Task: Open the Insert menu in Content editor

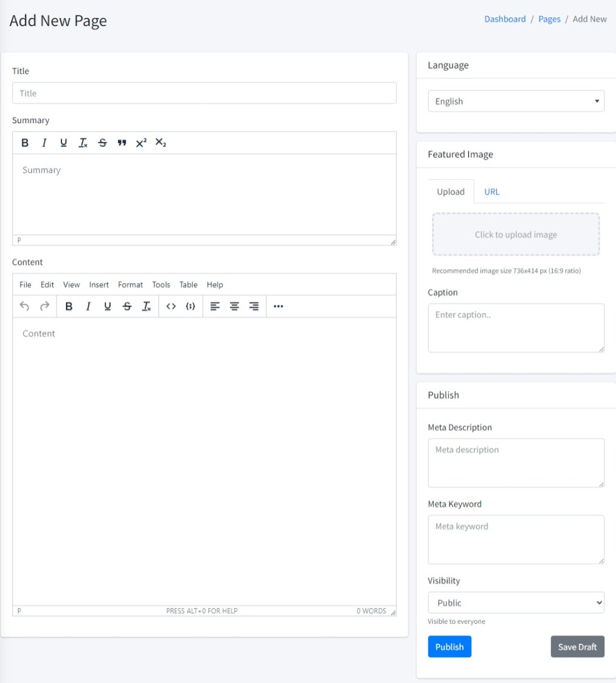Action: point(99,285)
